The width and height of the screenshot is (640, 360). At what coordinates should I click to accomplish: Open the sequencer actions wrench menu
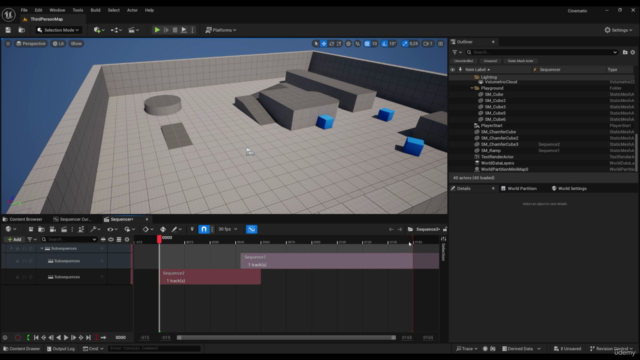95,229
